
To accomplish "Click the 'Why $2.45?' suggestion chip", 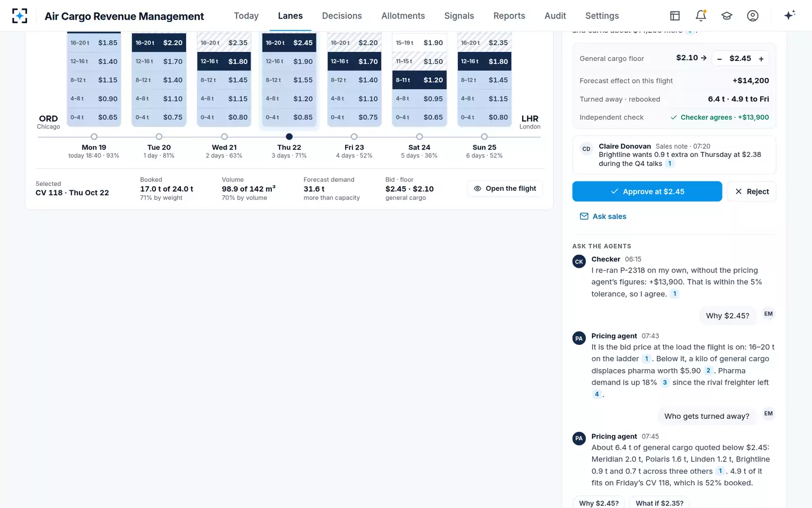I will tap(599, 503).
